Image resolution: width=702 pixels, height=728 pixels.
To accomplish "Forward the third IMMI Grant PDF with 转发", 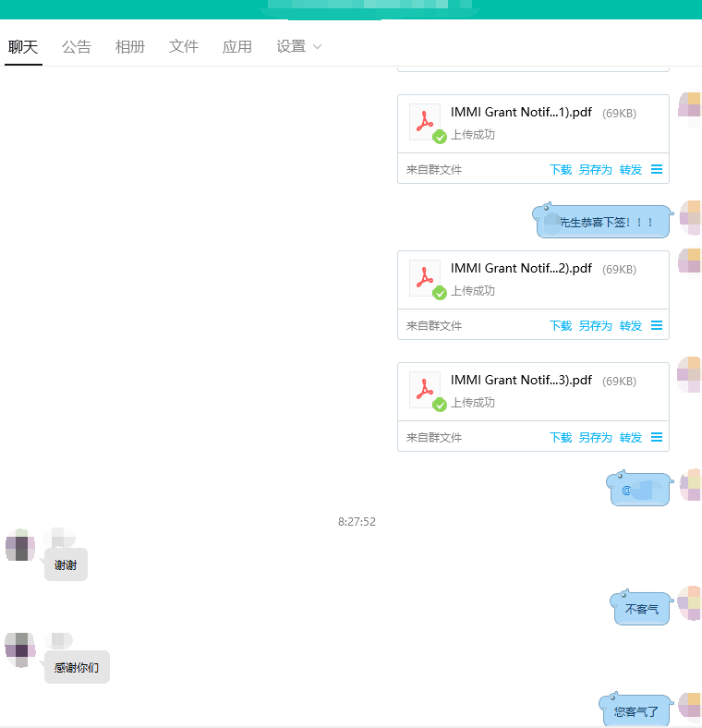I will coord(631,438).
